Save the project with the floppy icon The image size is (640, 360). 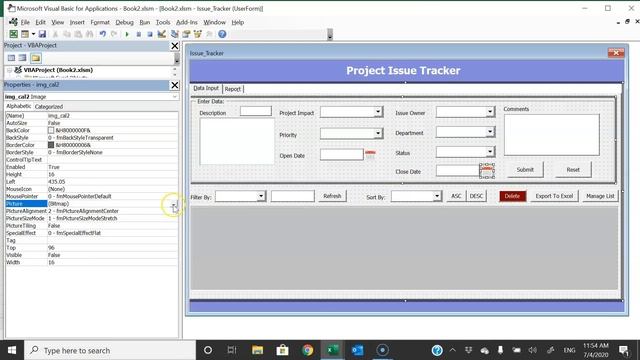point(42,34)
